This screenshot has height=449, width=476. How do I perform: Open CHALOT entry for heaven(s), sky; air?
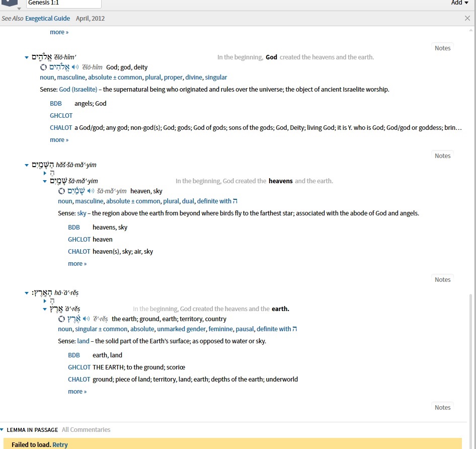pos(79,252)
